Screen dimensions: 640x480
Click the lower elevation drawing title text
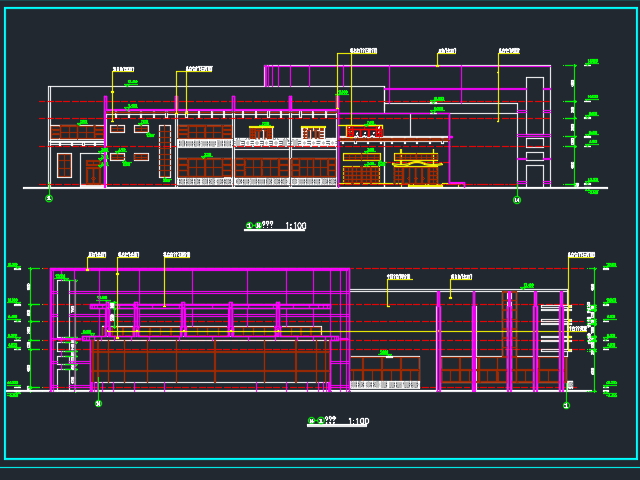click(322, 421)
